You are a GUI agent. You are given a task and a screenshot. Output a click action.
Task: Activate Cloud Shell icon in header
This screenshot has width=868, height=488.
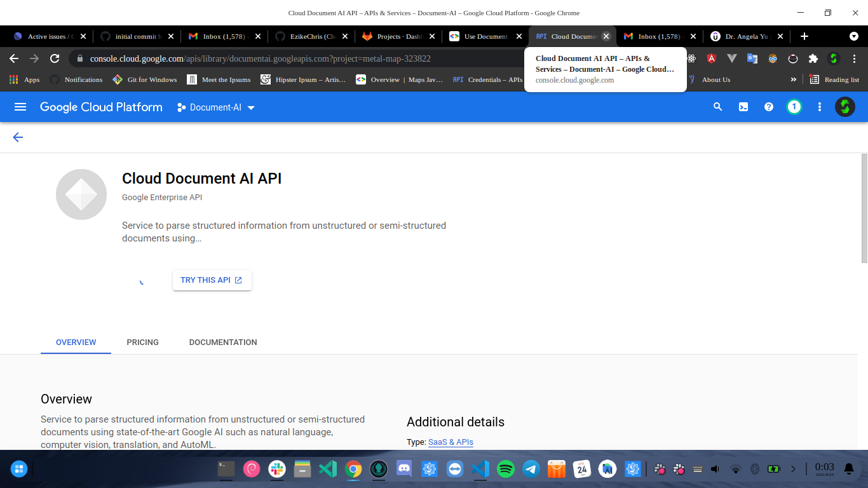point(743,107)
